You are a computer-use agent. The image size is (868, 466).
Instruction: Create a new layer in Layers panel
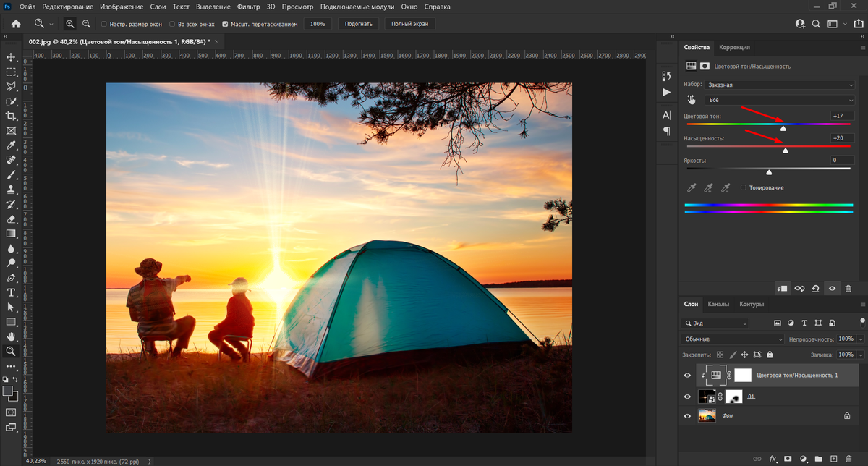833,459
